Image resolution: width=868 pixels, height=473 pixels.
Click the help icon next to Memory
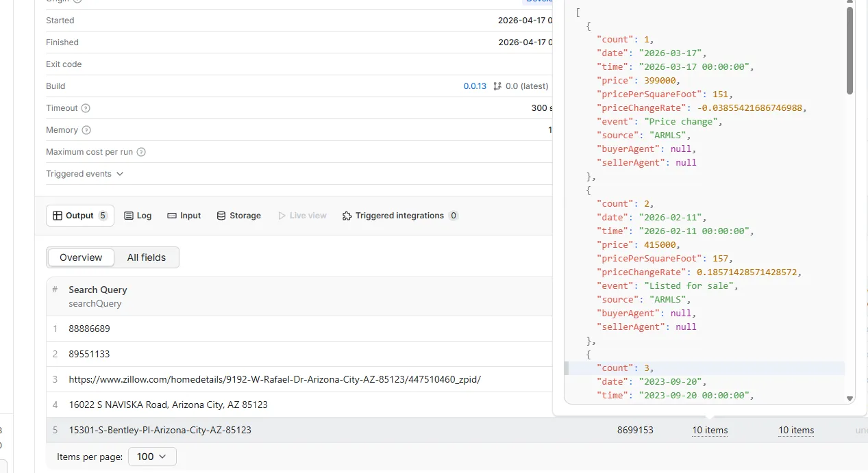point(86,130)
